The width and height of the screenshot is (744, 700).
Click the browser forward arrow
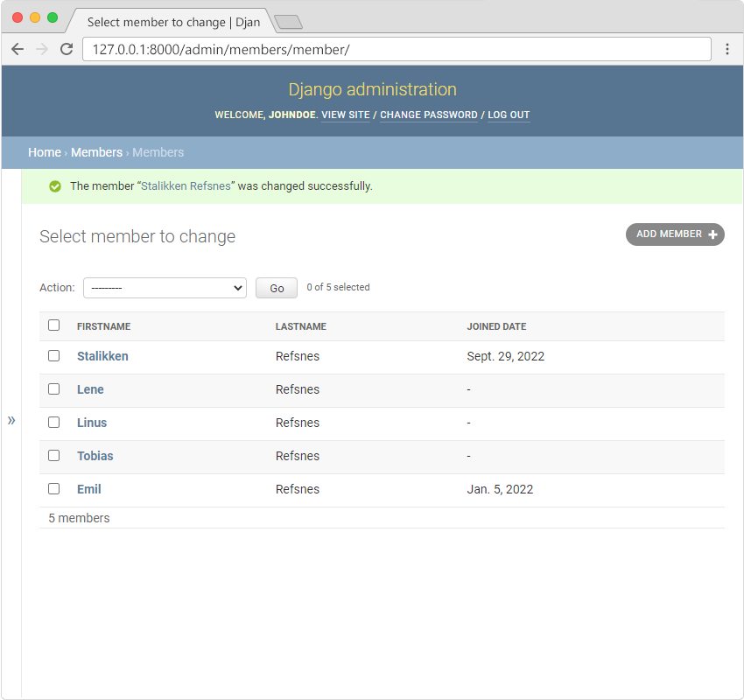point(41,49)
